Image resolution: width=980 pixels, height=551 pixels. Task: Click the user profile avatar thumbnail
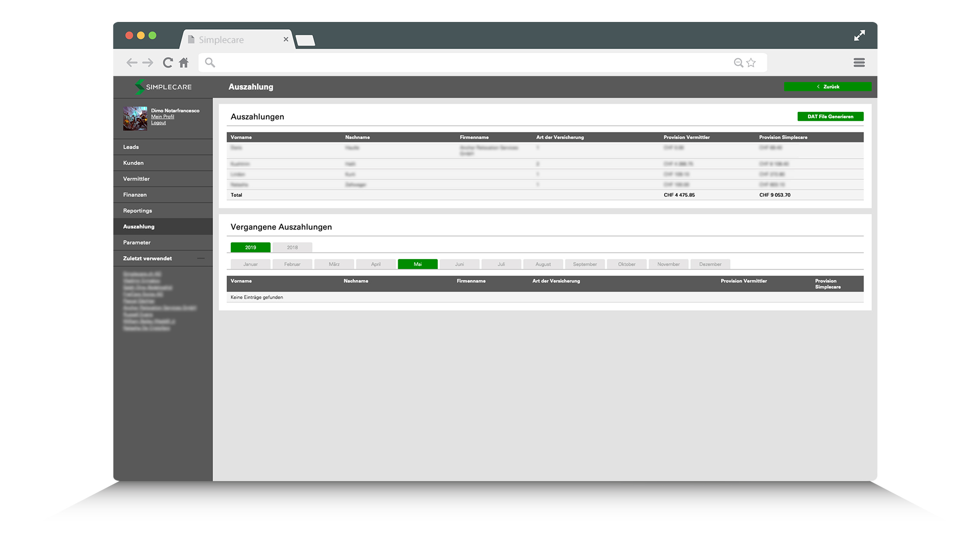coord(135,118)
